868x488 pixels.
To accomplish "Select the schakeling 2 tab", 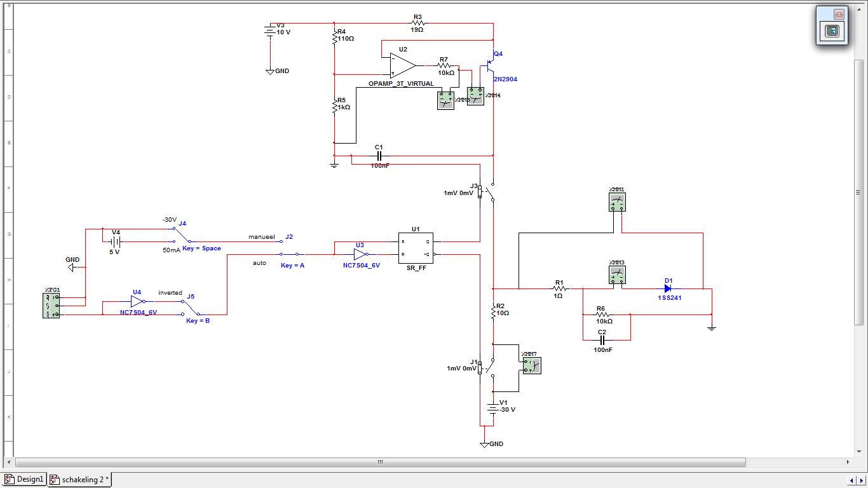I will point(80,479).
